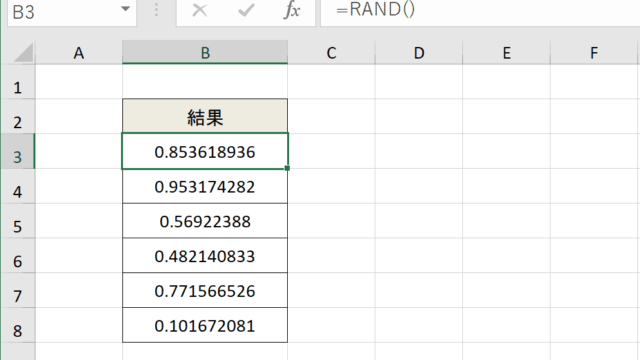
Task: Click the formula bar containing =RAND()
Action: (480, 12)
